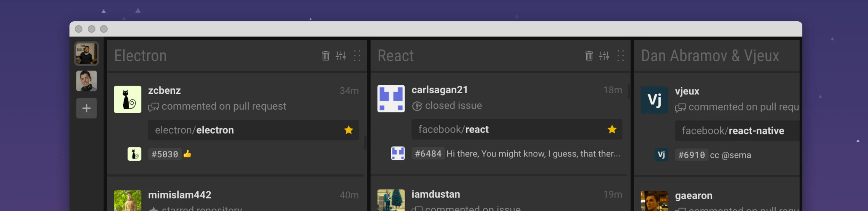The width and height of the screenshot is (868, 211).
Task: Open Electron column filter settings
Action: click(341, 56)
